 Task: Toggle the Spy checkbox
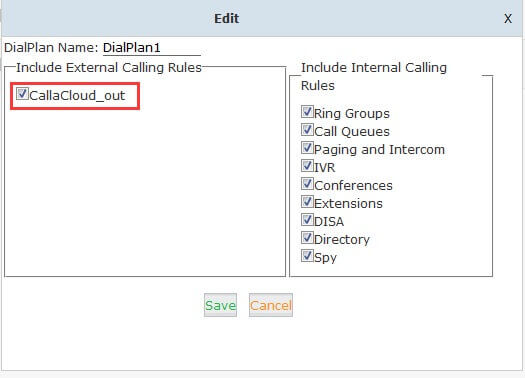(307, 256)
